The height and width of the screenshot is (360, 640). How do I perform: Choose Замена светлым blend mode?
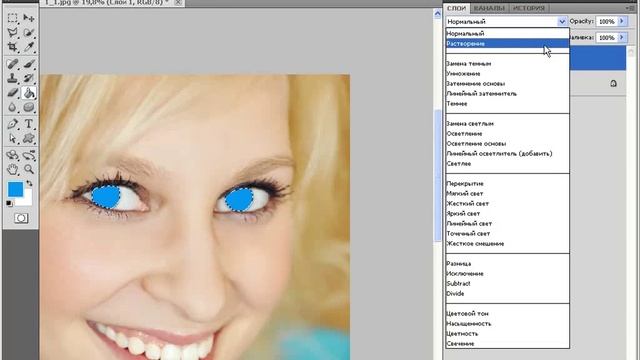coord(507,124)
